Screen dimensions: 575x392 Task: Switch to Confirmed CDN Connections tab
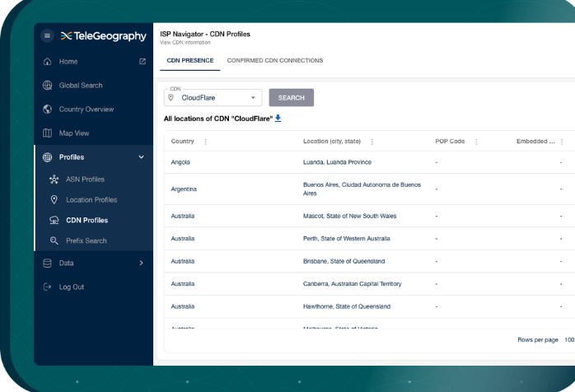coord(274,60)
